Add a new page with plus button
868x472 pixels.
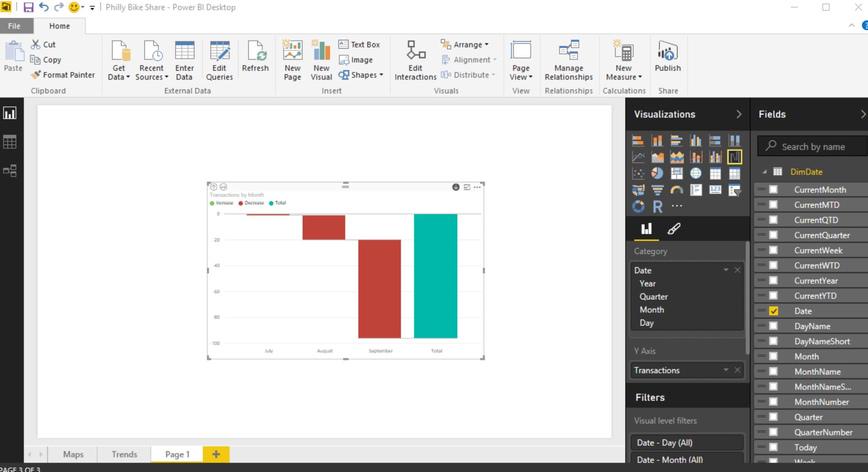point(216,454)
